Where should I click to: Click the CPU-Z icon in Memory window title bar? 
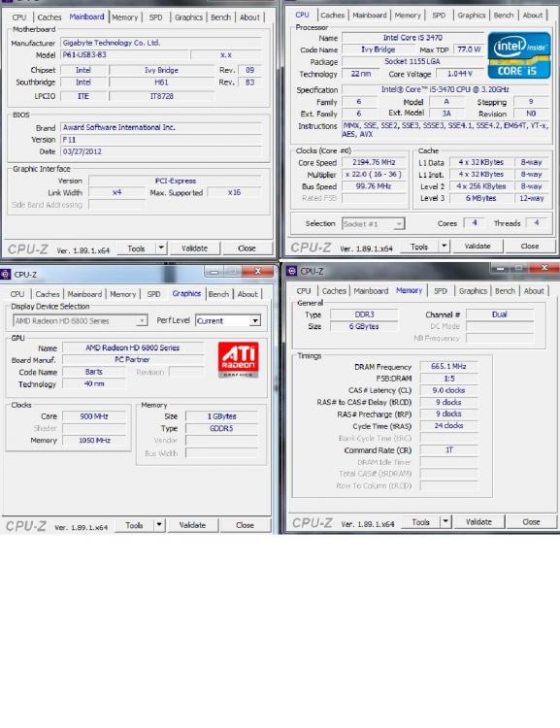click(x=291, y=271)
